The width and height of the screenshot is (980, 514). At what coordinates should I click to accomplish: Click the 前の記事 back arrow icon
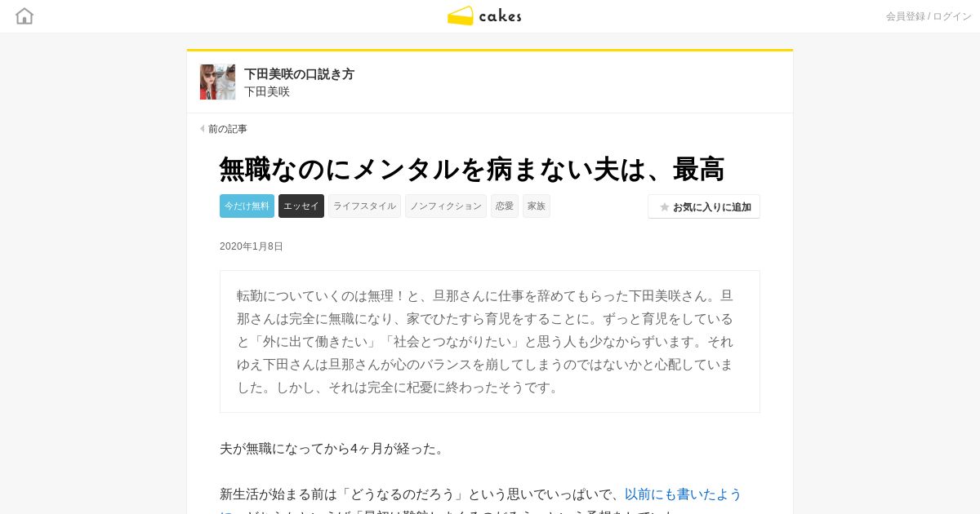pyautogui.click(x=202, y=129)
